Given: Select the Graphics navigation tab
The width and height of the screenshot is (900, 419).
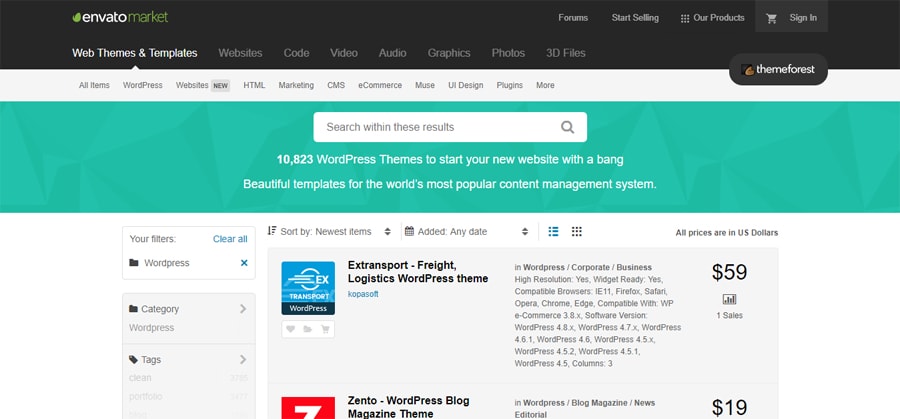Looking at the screenshot, I should [449, 53].
